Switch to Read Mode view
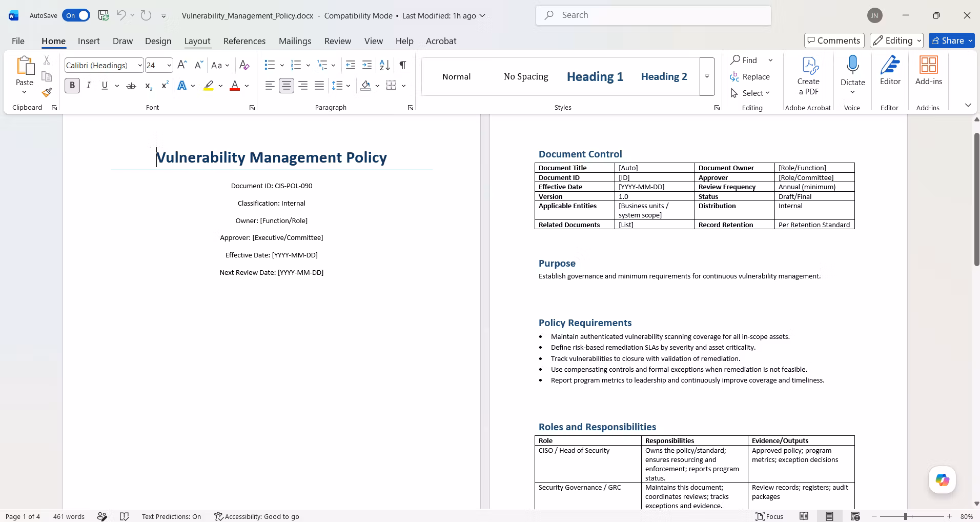The image size is (980, 522). pyautogui.click(x=804, y=516)
